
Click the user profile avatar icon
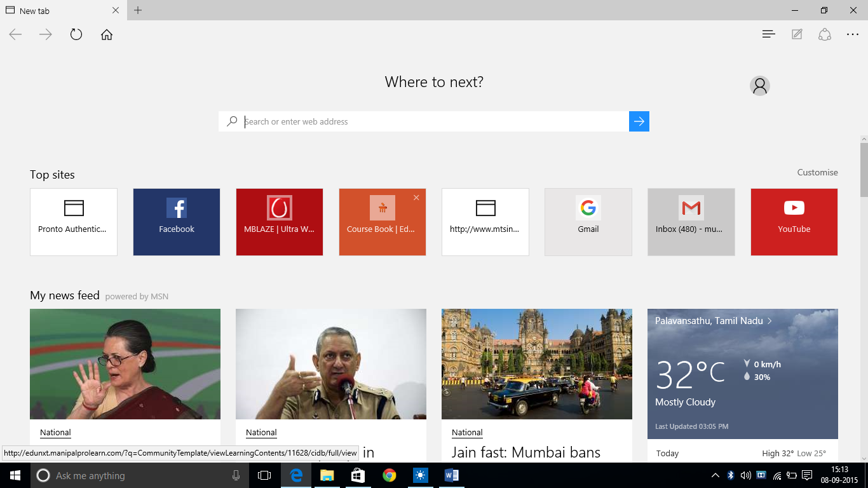(x=759, y=86)
